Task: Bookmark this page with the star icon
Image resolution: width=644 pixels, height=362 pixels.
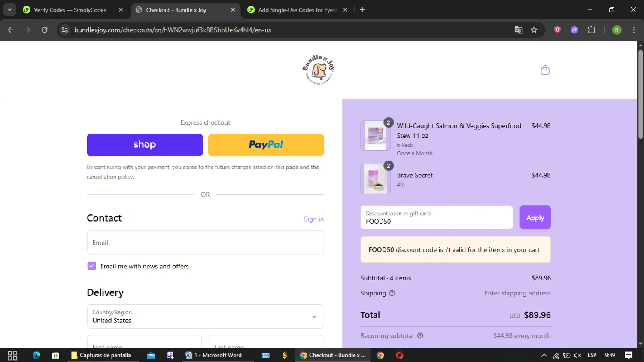Action: pyautogui.click(x=534, y=30)
